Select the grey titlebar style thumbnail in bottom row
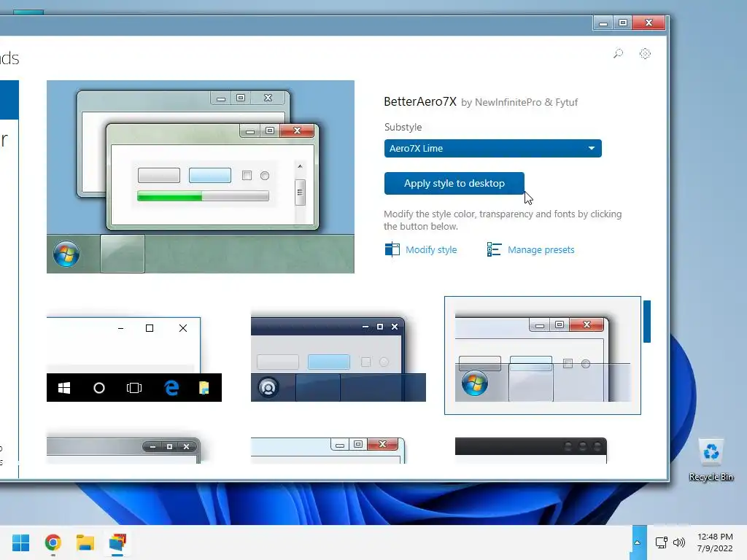 click(123, 450)
